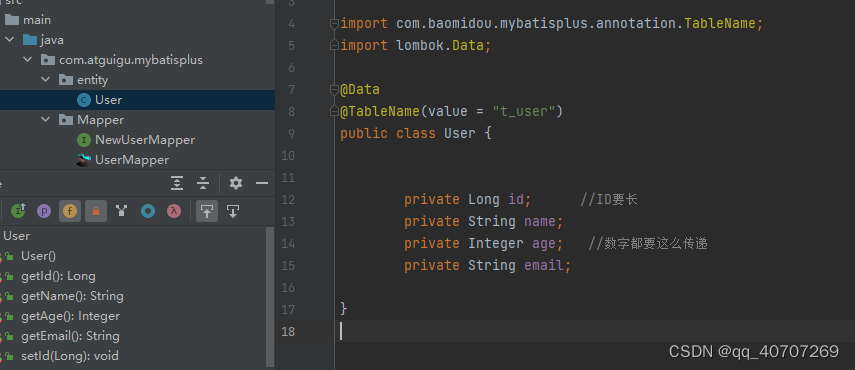Toggle Show Lambdas pink filter

174,211
